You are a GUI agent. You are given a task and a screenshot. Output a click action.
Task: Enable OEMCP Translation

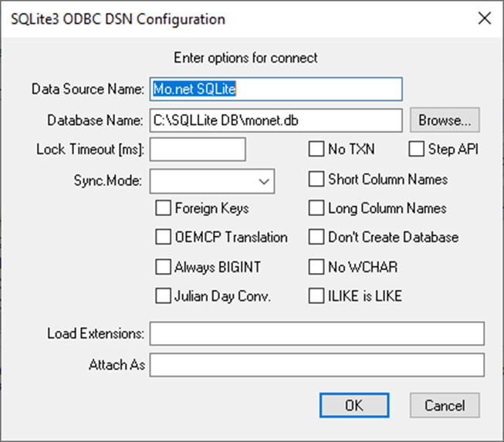[163, 238]
